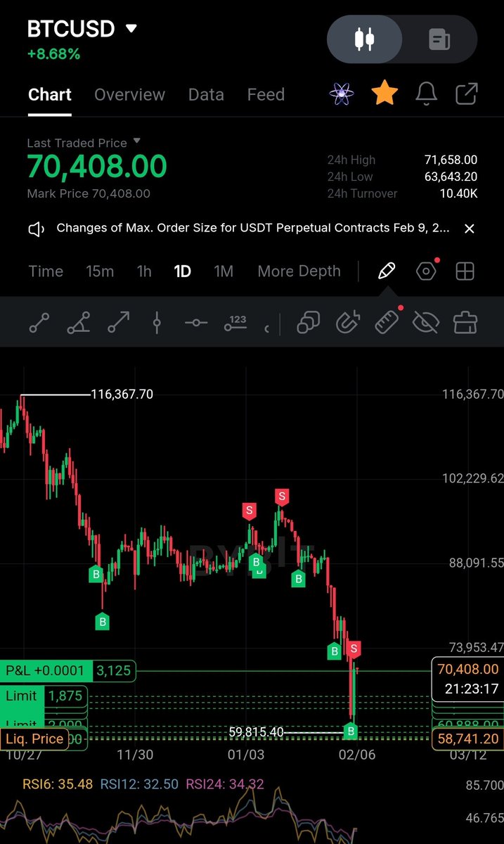Viewport: 504px width, 844px height.
Task: Select the horizontal line drawing tool
Action: tap(196, 324)
